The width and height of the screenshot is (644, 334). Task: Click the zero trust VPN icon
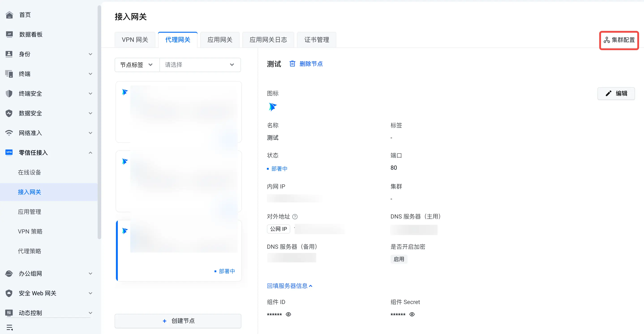tap(9, 152)
